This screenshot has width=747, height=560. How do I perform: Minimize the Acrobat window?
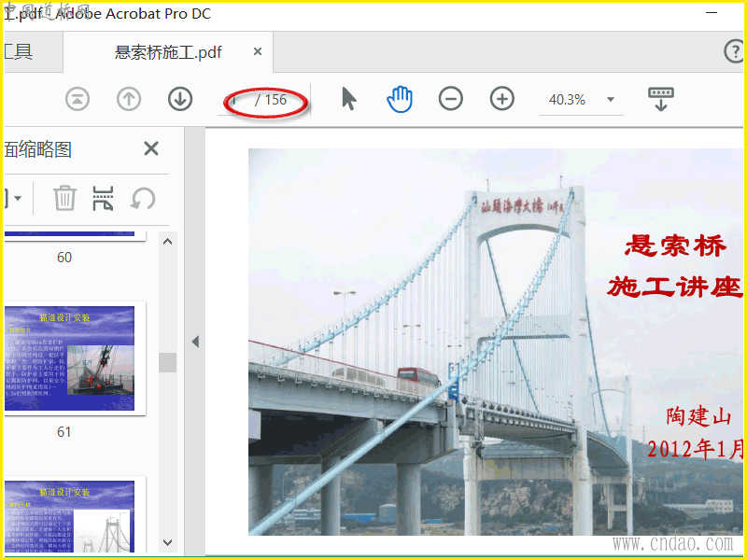coord(712,13)
